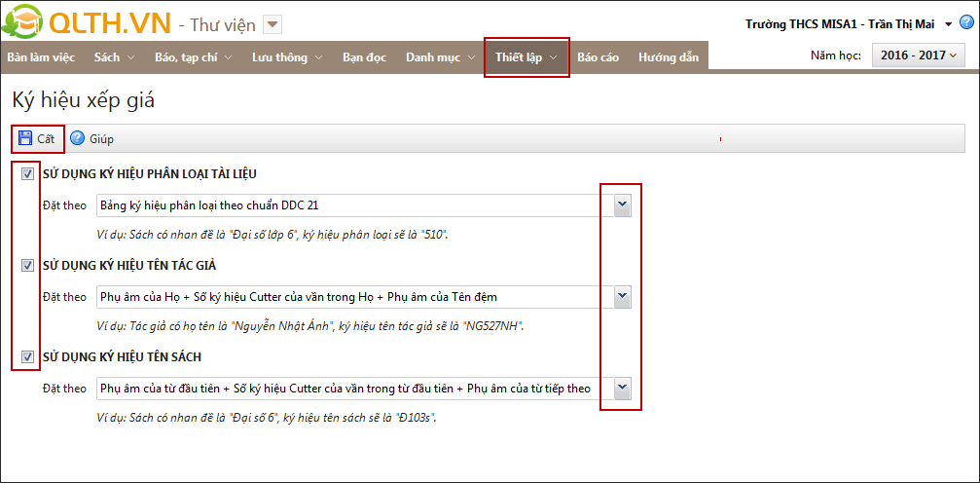Toggle Sử dụng ký hiệu tên sách checkbox
Image resolution: width=980 pixels, height=483 pixels.
pyautogui.click(x=27, y=357)
